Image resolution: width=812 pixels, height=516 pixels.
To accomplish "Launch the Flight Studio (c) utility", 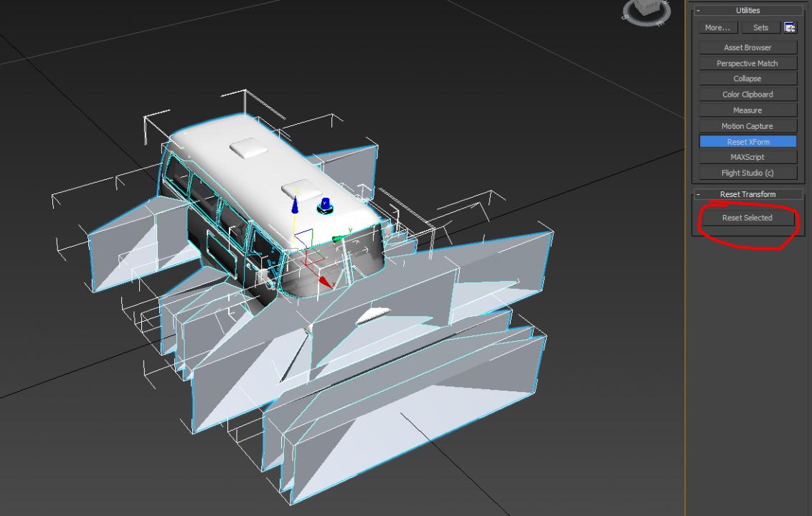I will (x=747, y=173).
